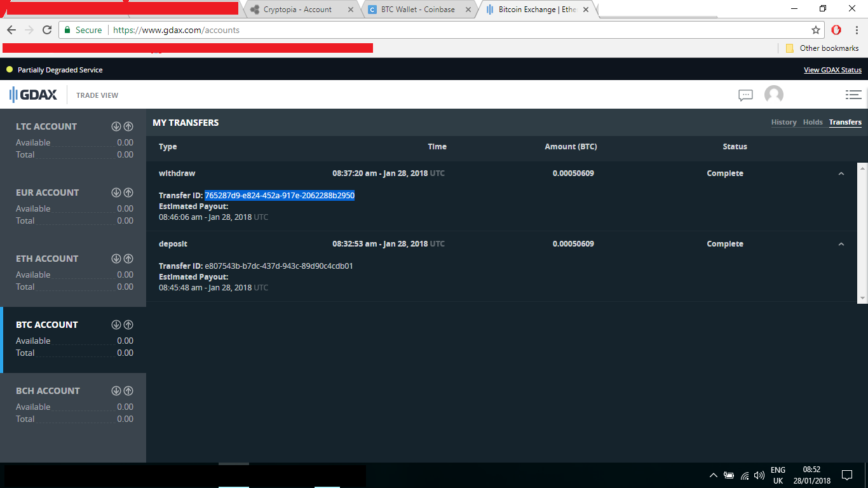This screenshot has width=868, height=488.
Task: Collapse the withdraw transfer row chevron
Action: pos(841,173)
